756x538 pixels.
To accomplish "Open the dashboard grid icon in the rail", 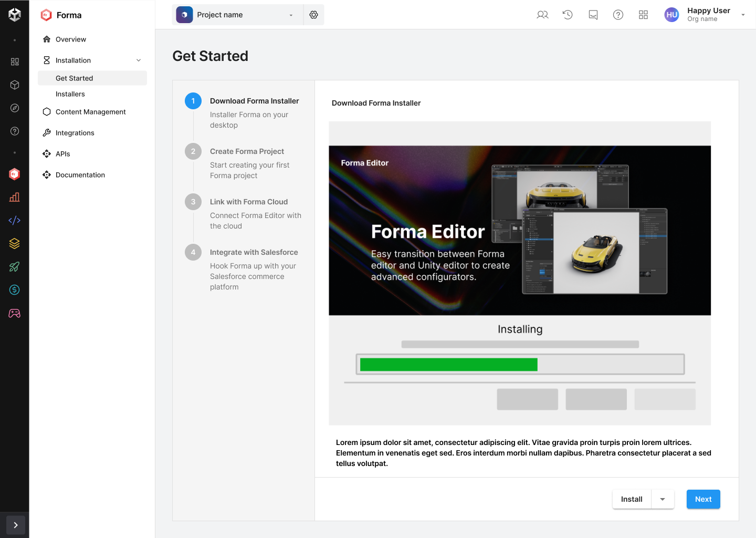I will tap(15, 62).
